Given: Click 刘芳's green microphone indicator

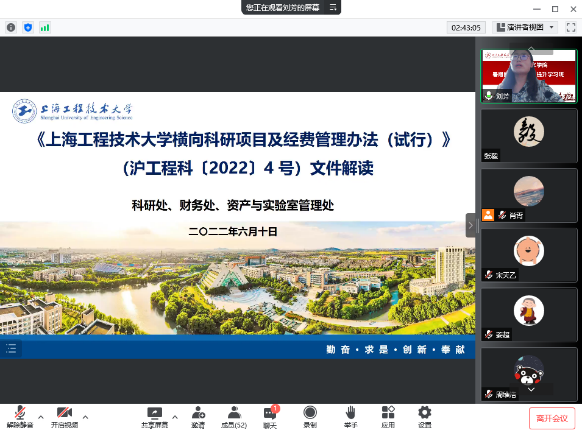Looking at the screenshot, I should coord(489,96).
